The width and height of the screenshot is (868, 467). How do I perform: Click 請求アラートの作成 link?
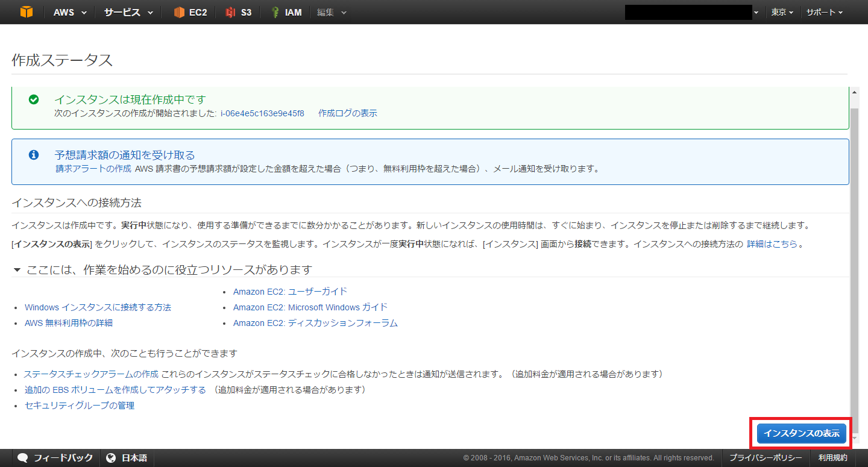click(x=93, y=169)
